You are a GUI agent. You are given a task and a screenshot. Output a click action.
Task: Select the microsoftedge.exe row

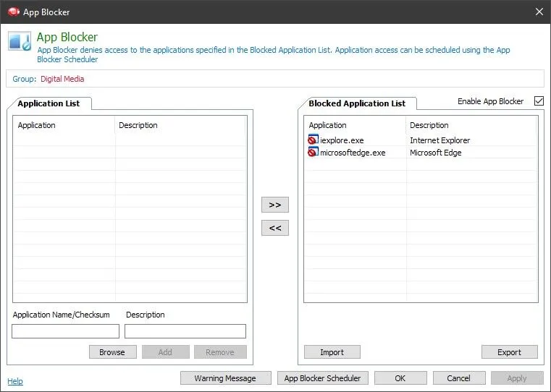421,153
